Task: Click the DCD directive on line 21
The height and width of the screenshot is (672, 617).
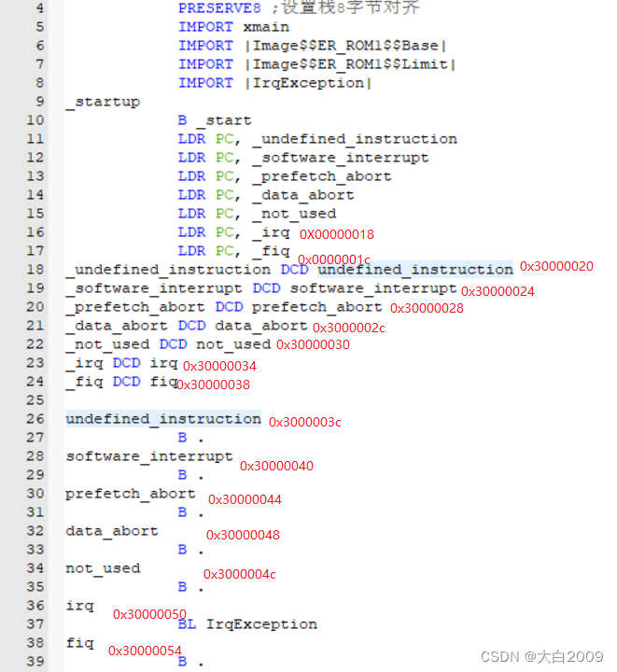Action: coord(191,326)
